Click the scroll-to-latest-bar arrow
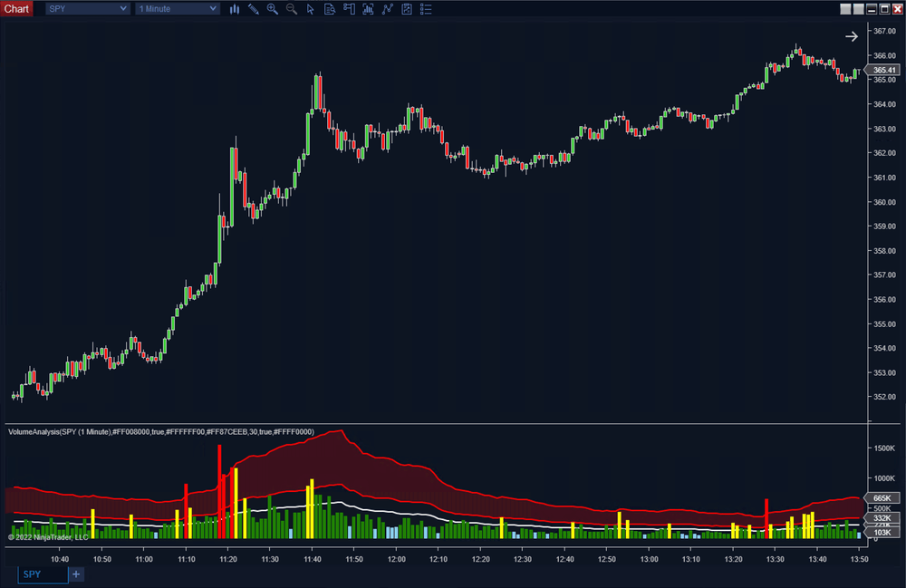Image resolution: width=906 pixels, height=588 pixels. coord(851,36)
